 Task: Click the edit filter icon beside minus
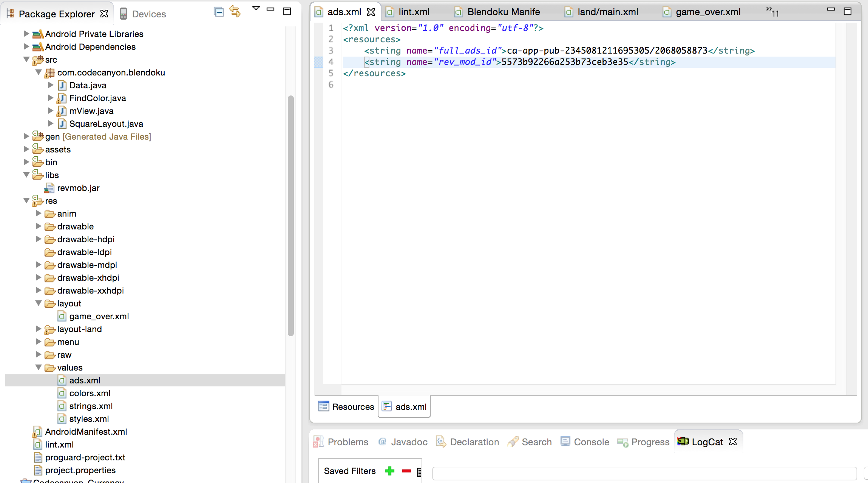point(419,472)
